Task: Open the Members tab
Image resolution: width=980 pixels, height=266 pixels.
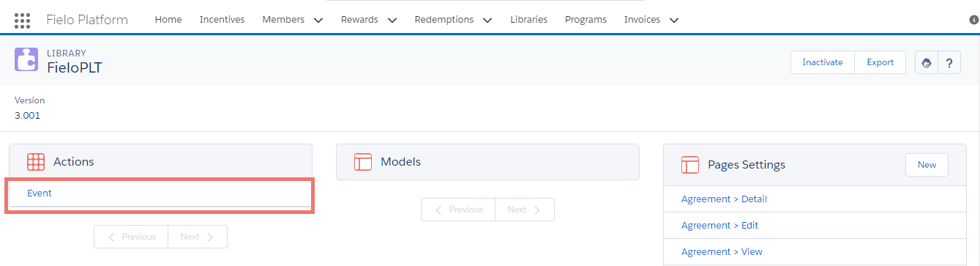Action: point(283,20)
